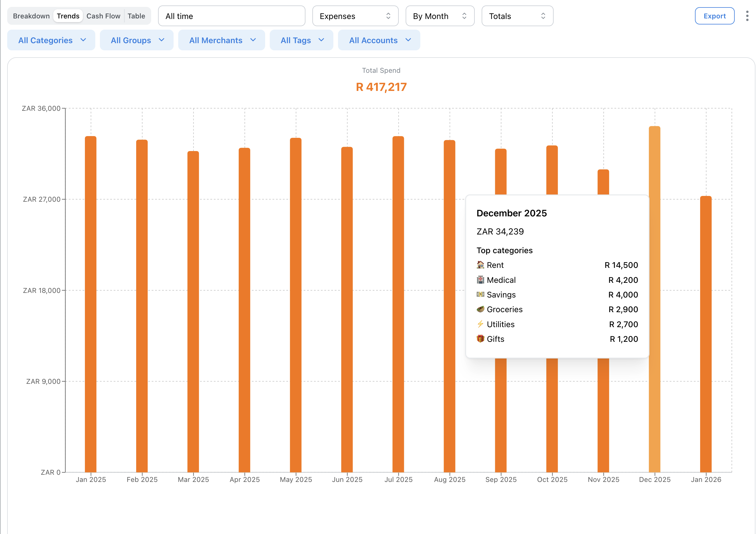756x534 pixels.
Task: Expand the All Merchants filter
Action: click(222, 40)
